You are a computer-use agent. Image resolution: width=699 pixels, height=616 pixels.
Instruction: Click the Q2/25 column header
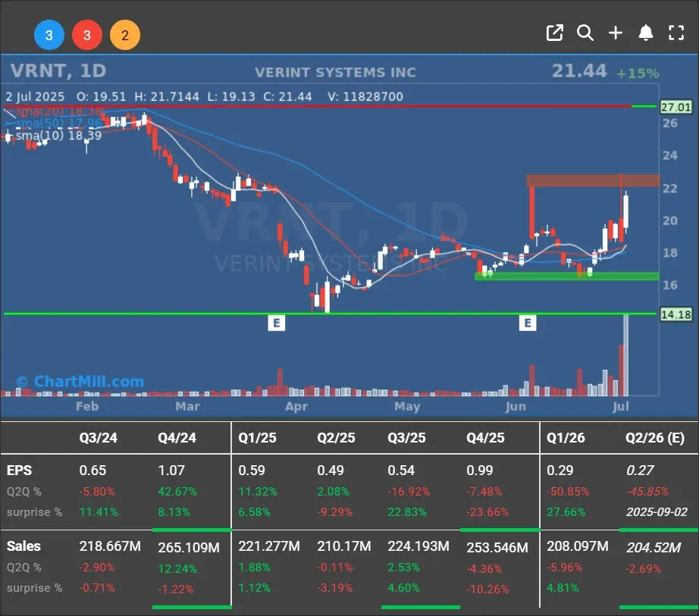tap(336, 438)
